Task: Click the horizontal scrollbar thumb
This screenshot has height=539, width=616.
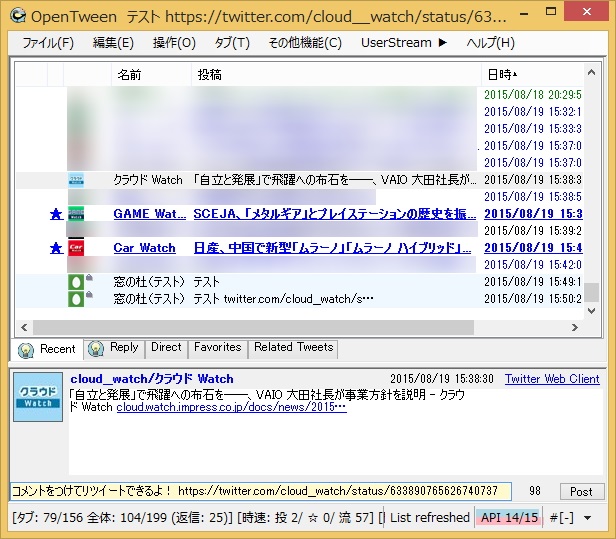Action: pyautogui.click(x=253, y=327)
